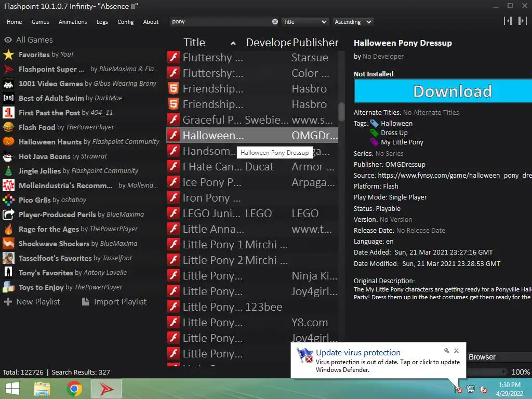Open the Favorites playlist star icon
The height and width of the screenshot is (399, 532).
click(x=8, y=55)
